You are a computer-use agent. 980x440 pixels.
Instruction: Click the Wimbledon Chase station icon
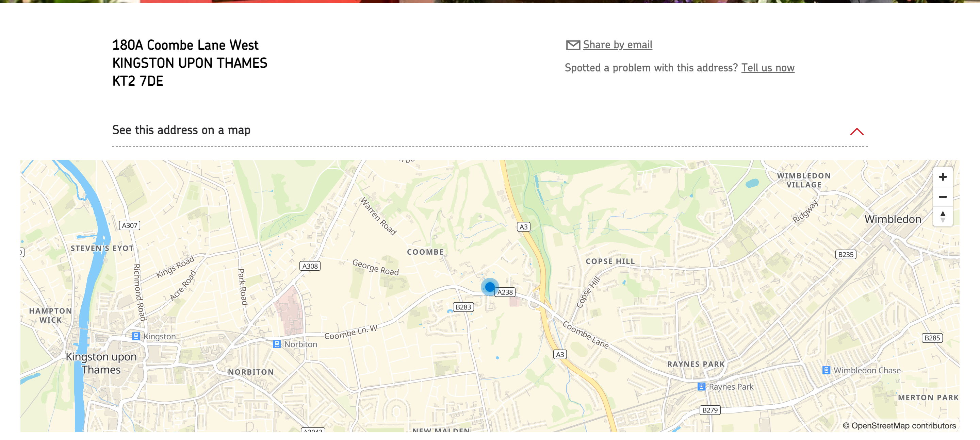pyautogui.click(x=826, y=370)
